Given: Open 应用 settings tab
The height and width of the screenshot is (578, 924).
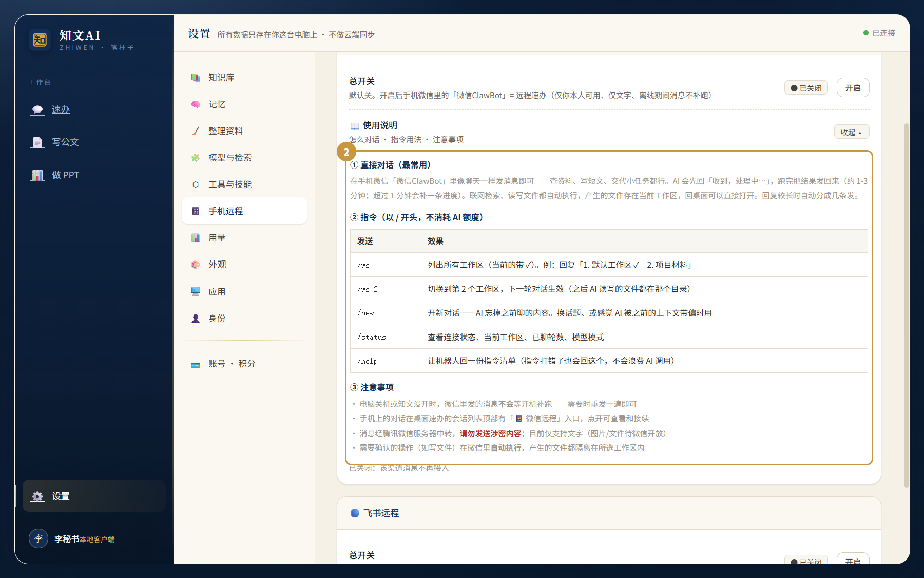Looking at the screenshot, I should (244, 292).
